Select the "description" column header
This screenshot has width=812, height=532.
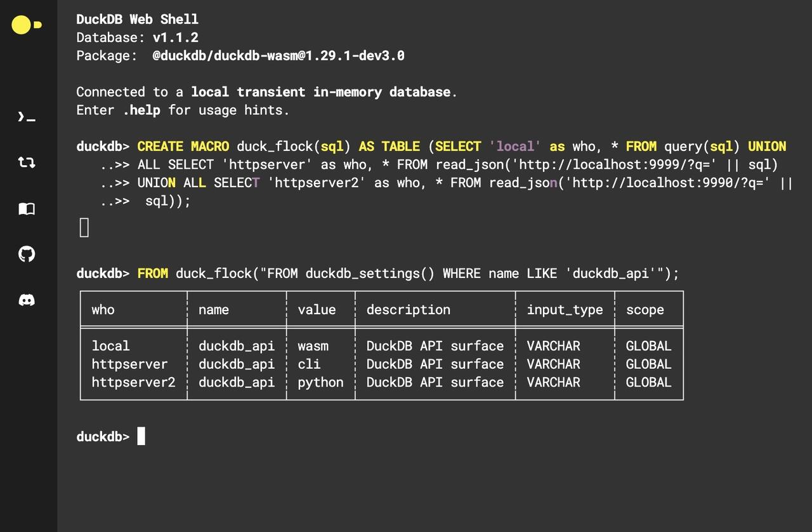409,310
